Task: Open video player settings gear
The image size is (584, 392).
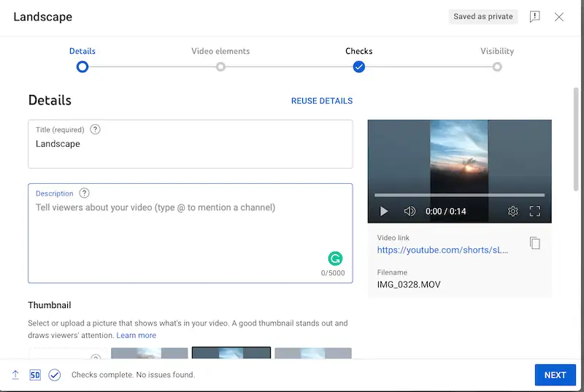Action: click(x=512, y=211)
